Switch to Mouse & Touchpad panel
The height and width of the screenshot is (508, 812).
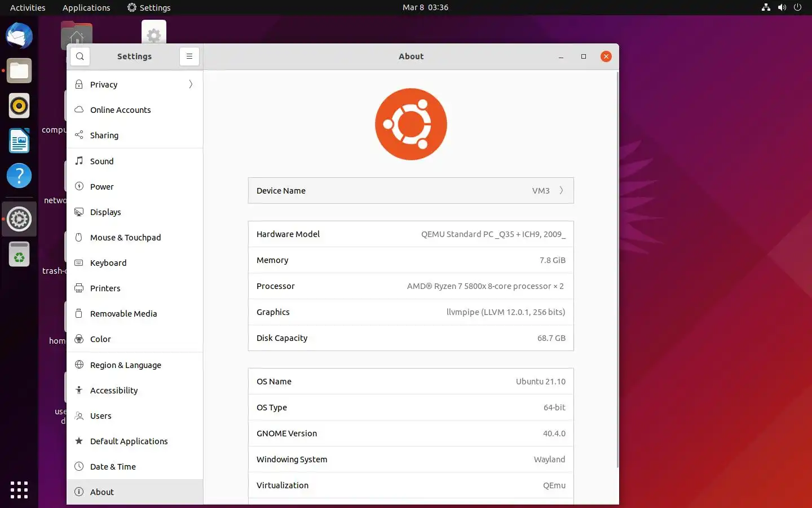tap(135, 237)
